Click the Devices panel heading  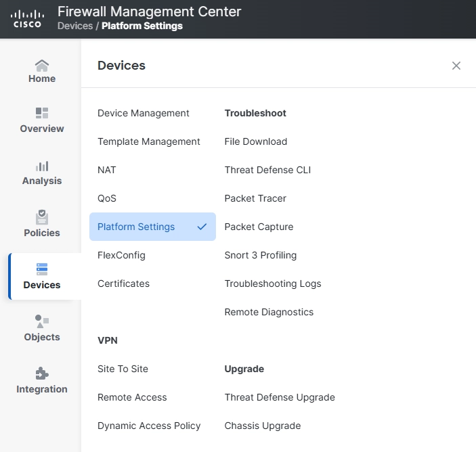pos(121,66)
